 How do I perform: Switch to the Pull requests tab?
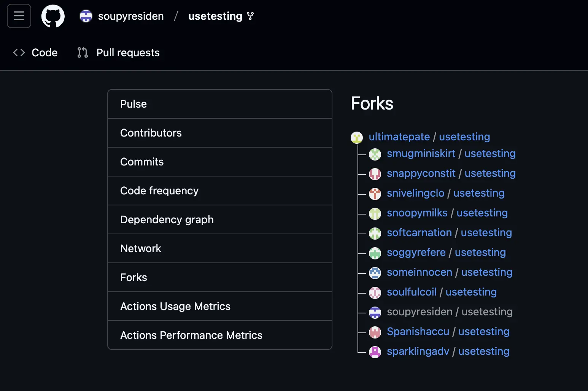point(128,52)
